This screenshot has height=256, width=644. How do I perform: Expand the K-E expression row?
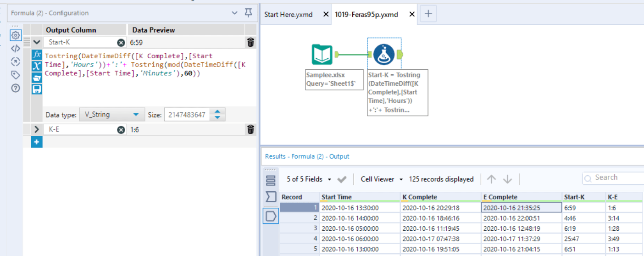(x=37, y=129)
